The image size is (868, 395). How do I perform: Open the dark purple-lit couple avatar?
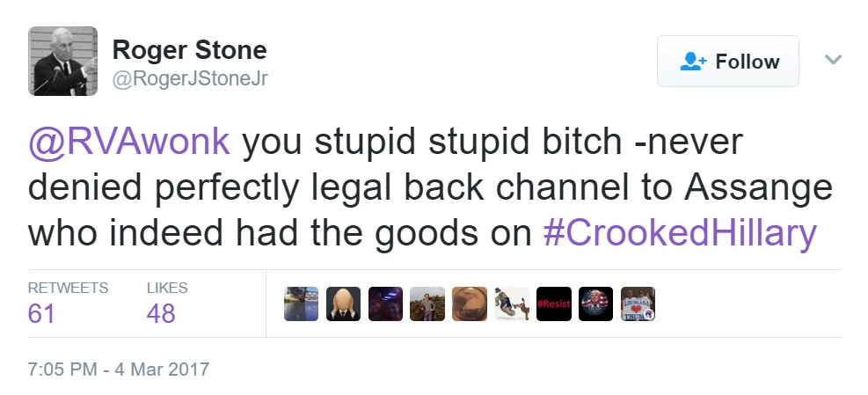385,304
